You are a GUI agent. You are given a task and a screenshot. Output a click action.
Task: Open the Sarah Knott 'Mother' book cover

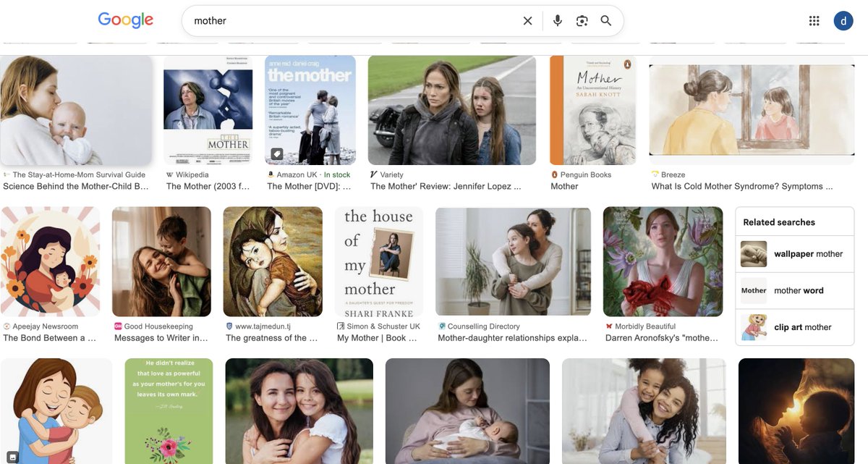593,110
